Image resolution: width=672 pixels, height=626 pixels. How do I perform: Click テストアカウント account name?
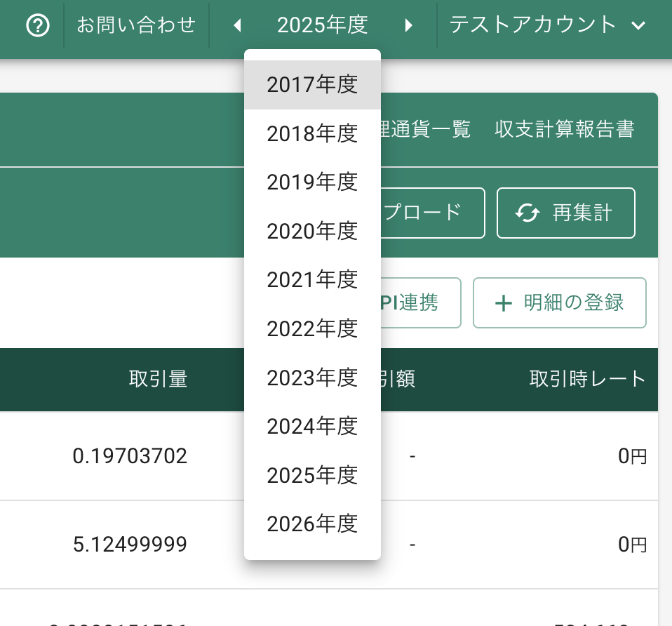point(532,25)
